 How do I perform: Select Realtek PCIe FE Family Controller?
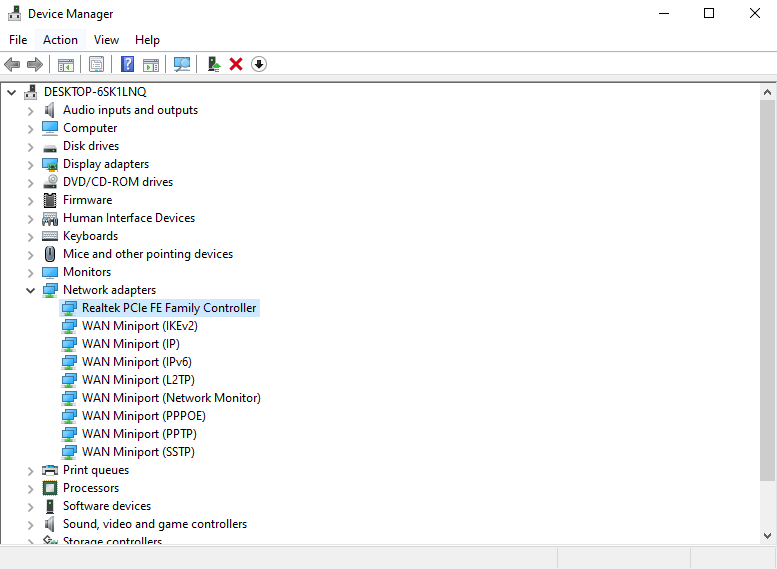click(x=168, y=308)
